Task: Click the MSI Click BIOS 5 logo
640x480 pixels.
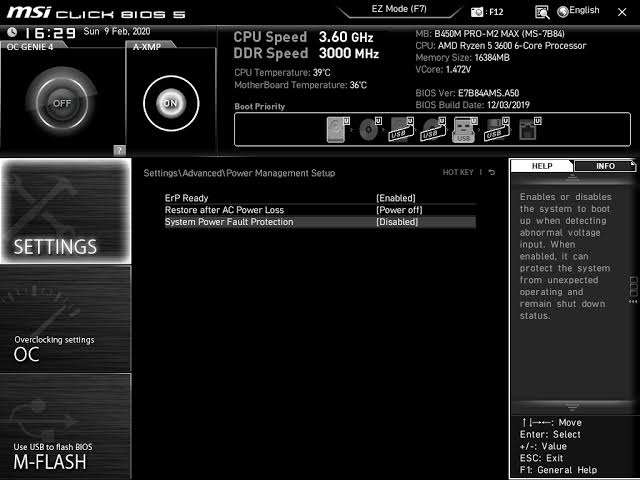Action: pyautogui.click(x=96, y=13)
